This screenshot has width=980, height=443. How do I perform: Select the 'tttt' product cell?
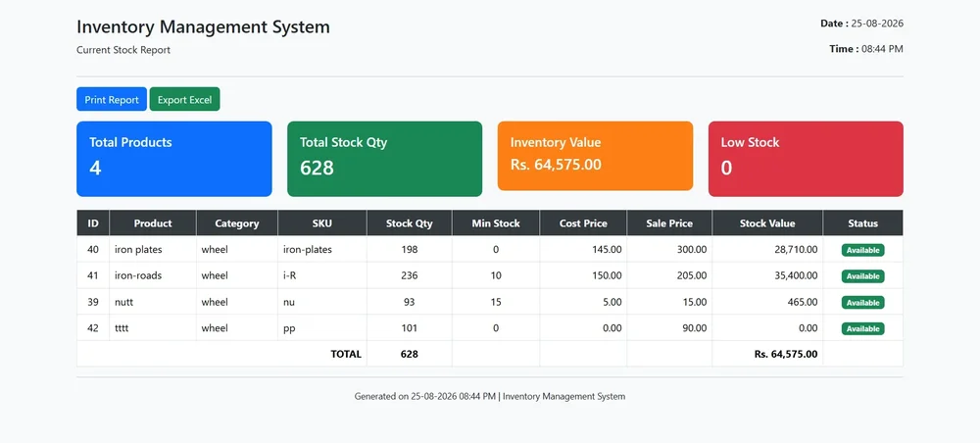pyautogui.click(x=153, y=328)
